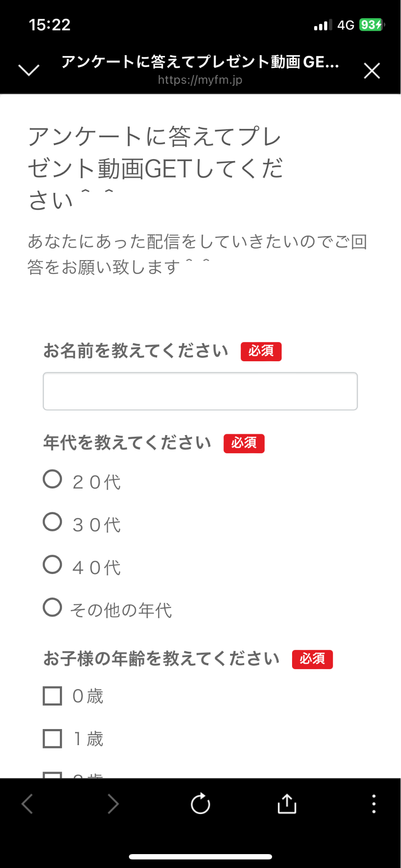
Task: Tap the cellular signal strength icon
Action: 323,25
